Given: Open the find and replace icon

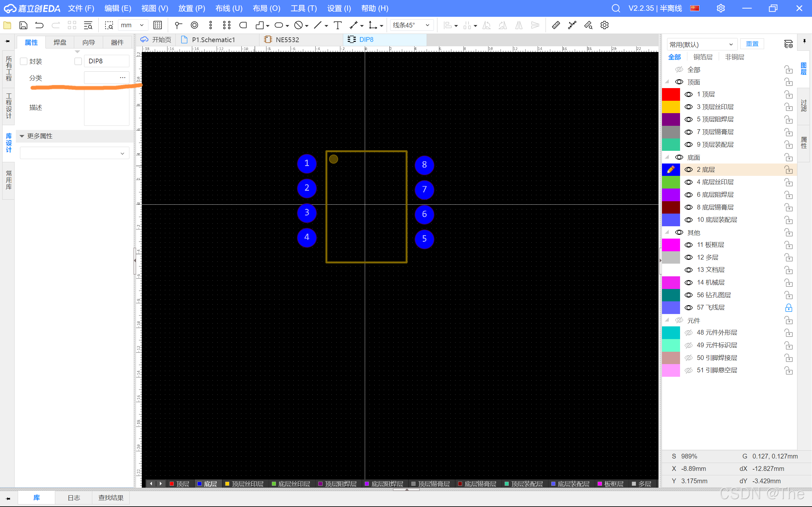Looking at the screenshot, I should coord(88,25).
